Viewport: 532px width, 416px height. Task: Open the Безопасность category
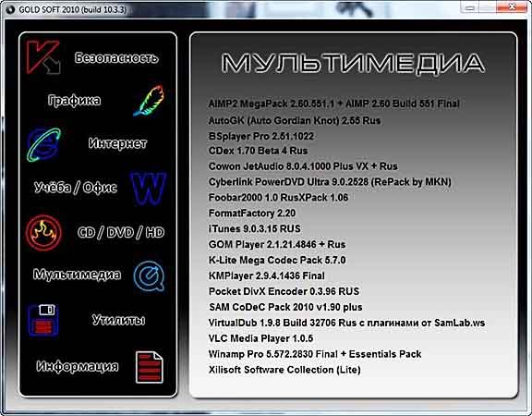click(116, 58)
